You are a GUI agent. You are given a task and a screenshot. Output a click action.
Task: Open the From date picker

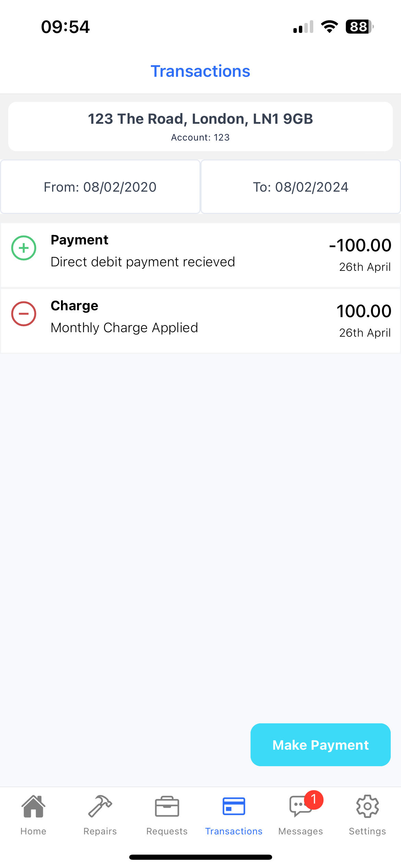point(100,187)
